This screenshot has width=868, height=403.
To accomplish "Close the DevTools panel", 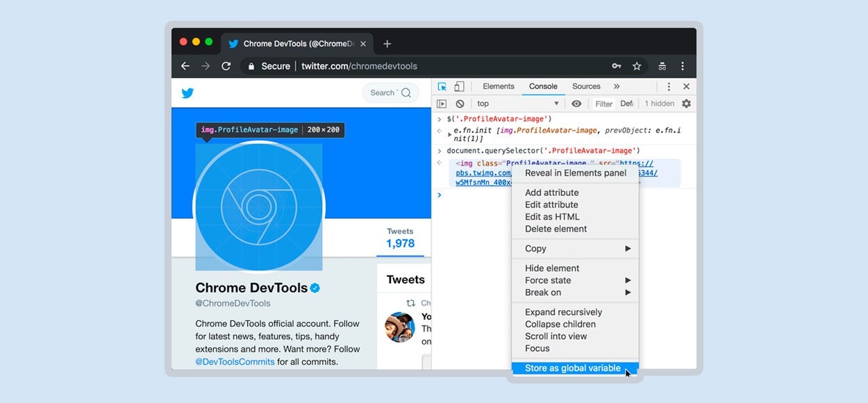I will [686, 87].
